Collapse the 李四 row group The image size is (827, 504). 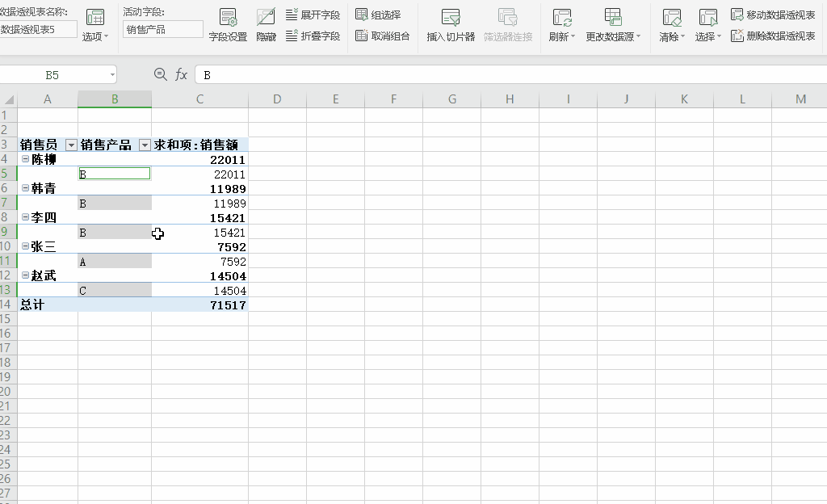(x=25, y=218)
